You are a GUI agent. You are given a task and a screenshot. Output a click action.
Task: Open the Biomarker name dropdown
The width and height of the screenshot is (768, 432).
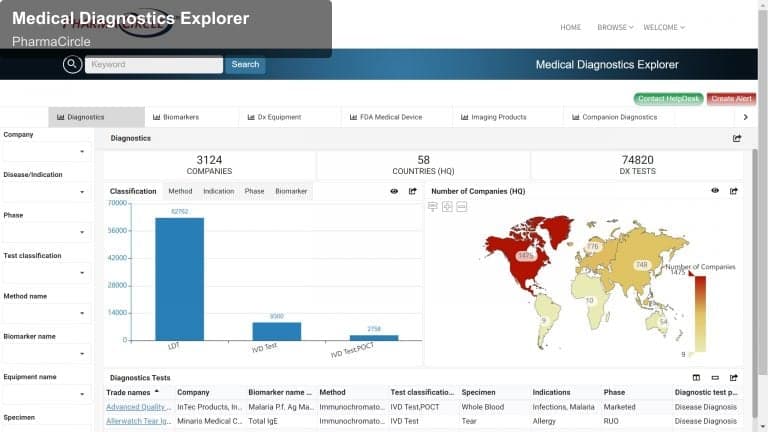pyautogui.click(x=47, y=354)
